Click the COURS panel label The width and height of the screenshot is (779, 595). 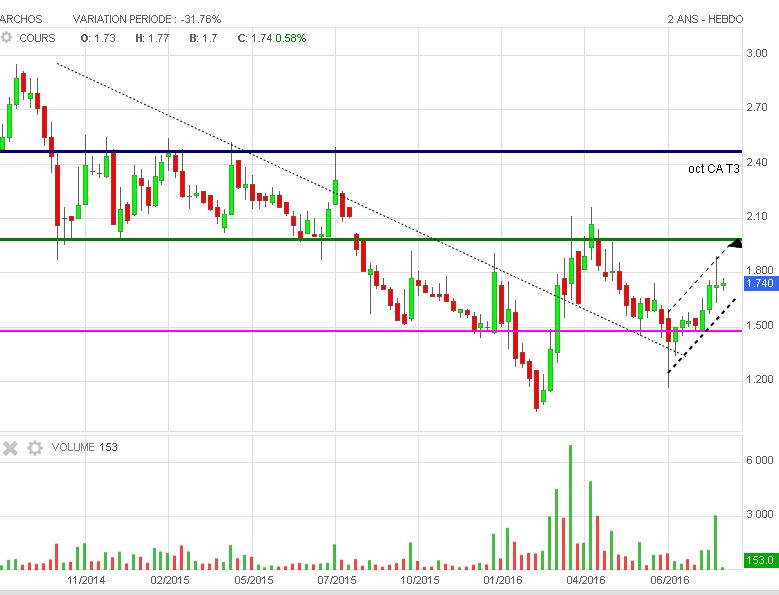click(x=37, y=38)
